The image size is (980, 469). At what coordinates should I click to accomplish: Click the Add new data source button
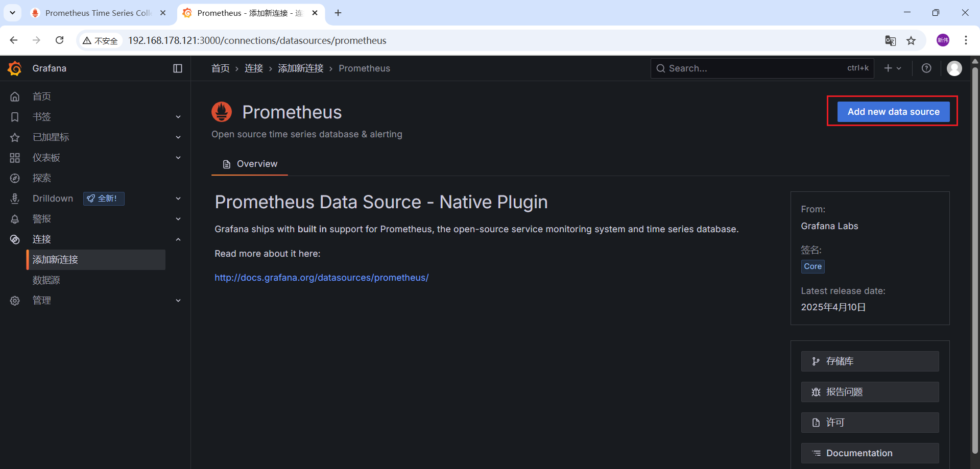tap(893, 111)
